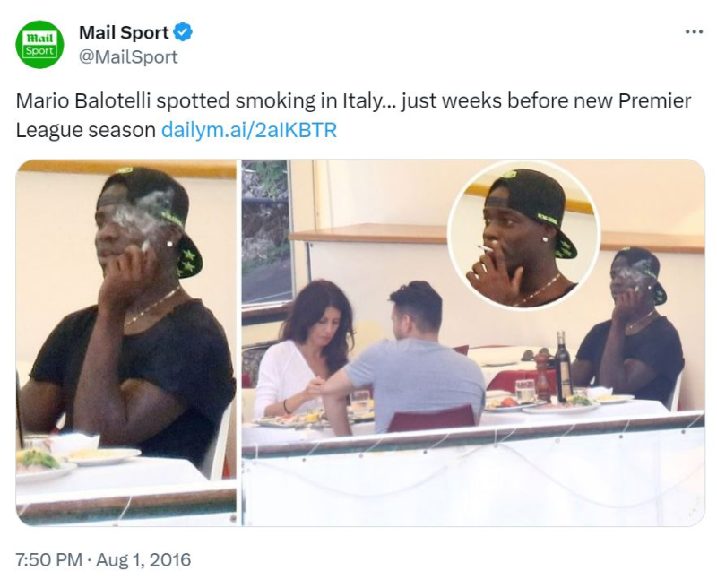
Task: Click the blue verified checkmark badge
Action: (x=184, y=32)
